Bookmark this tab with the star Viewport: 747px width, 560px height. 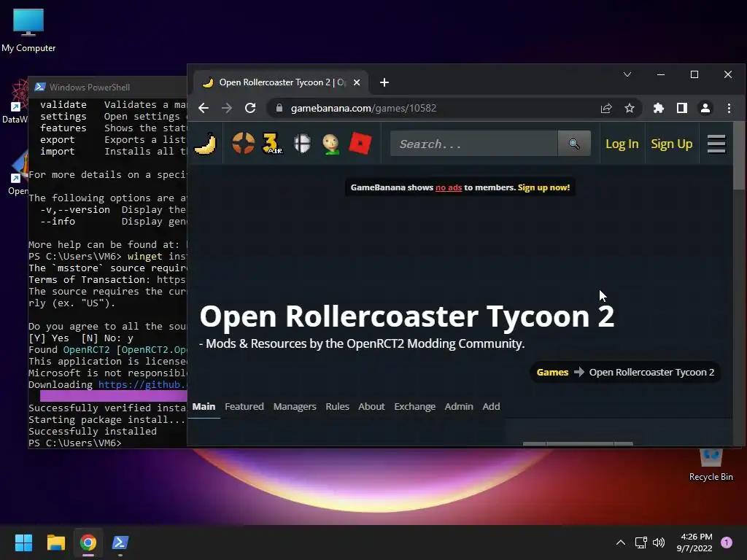pyautogui.click(x=630, y=108)
